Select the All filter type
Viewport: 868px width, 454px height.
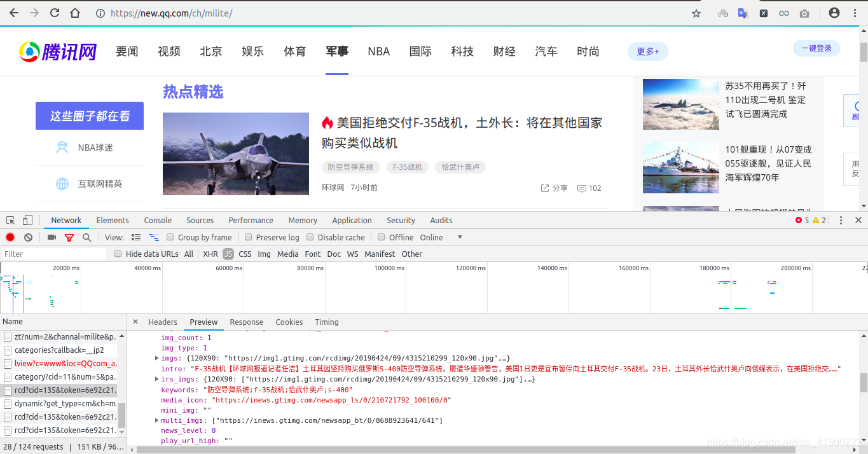189,254
